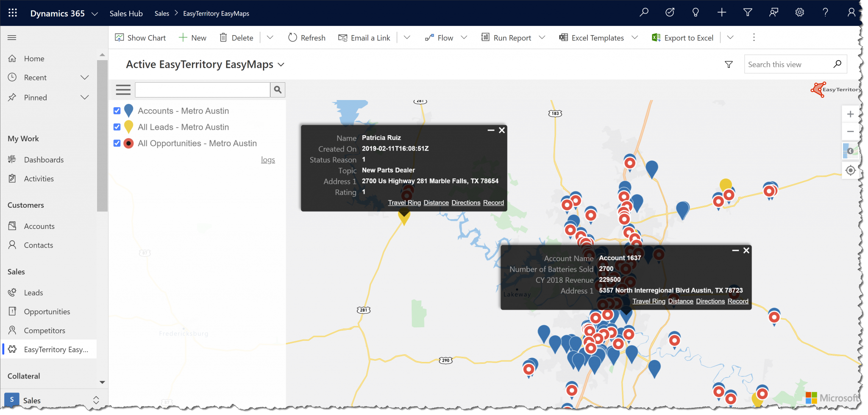Open the logs link below the map layers
Viewport: 868px width, 415px height.
point(268,159)
